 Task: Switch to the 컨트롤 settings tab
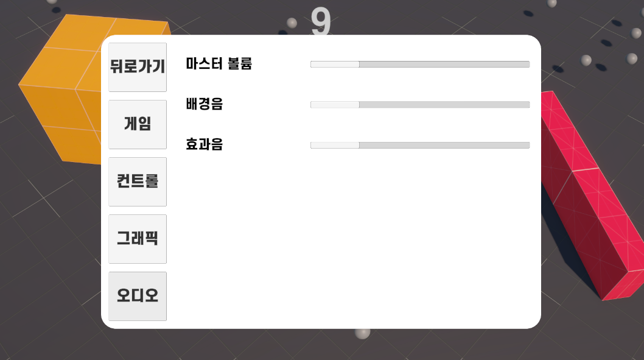click(138, 182)
